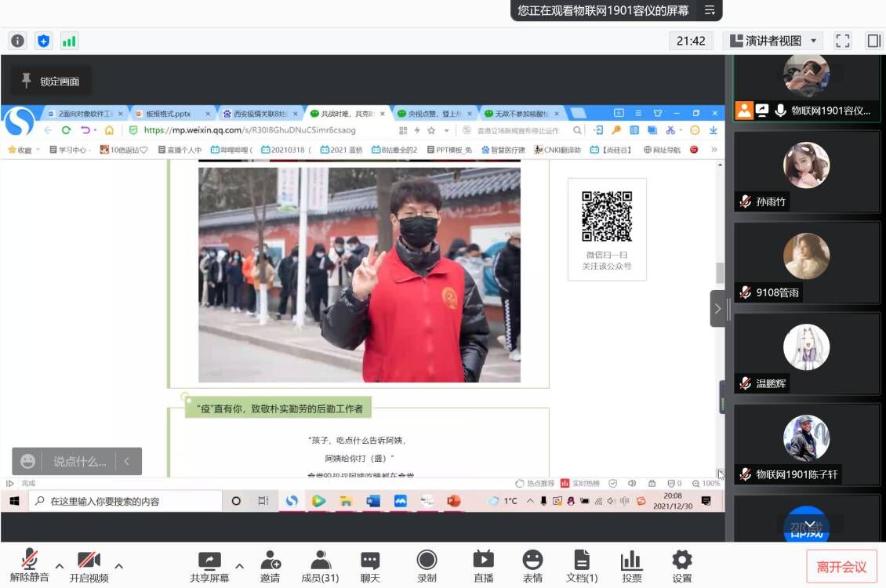Collapse the participant video strip chevron
The image size is (886, 588).
(x=717, y=308)
